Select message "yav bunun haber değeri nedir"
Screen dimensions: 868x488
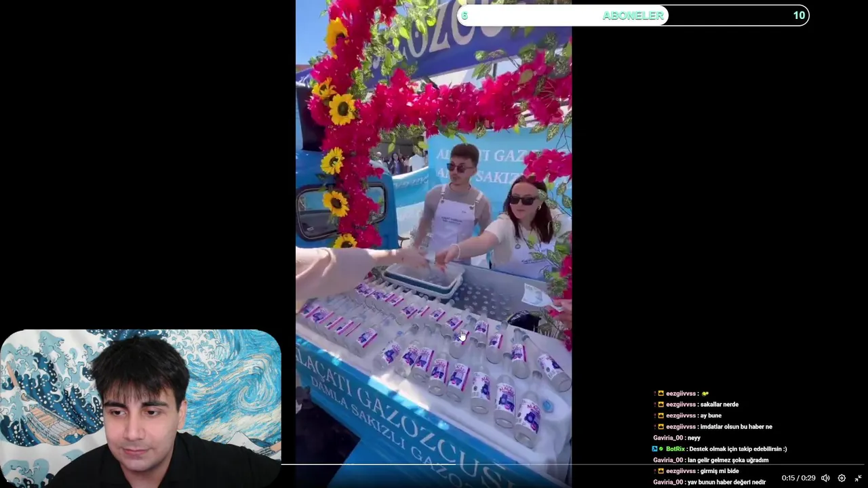(x=726, y=482)
